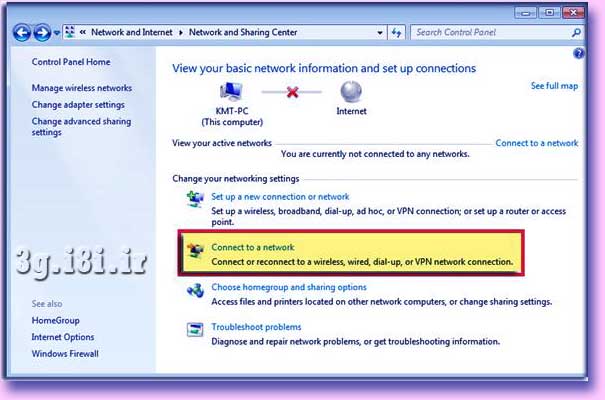The width and height of the screenshot is (605, 400).
Task: Maximize the Network and Sharing Center window
Action: (x=549, y=13)
